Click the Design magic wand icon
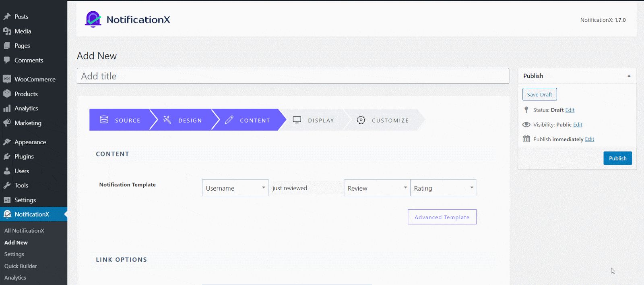This screenshot has height=285, width=644. tap(167, 120)
